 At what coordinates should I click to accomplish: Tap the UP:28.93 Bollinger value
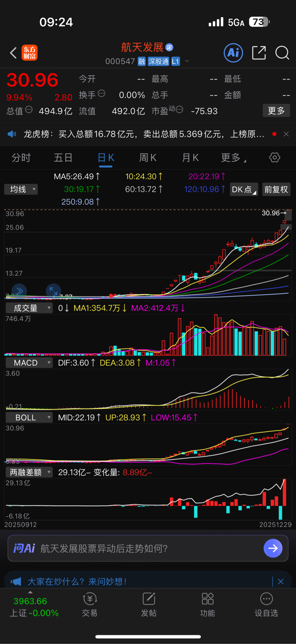(126, 418)
